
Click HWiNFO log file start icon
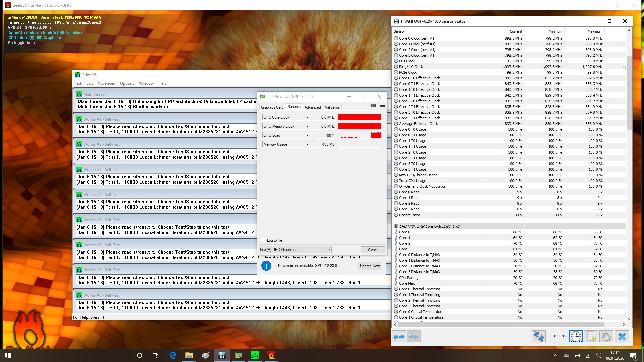click(591, 337)
